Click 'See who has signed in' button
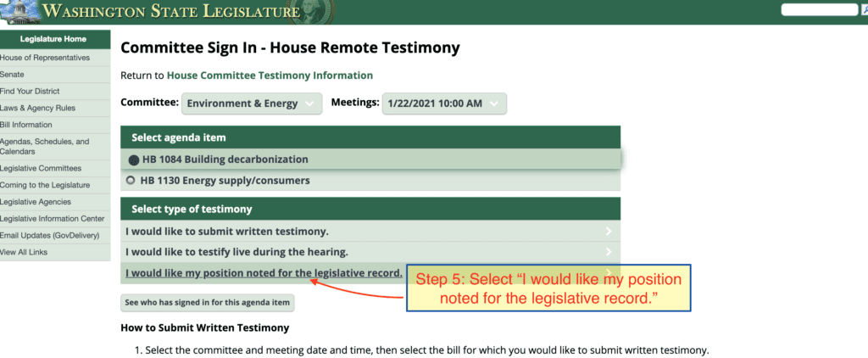This screenshot has width=868, height=358. tap(208, 302)
